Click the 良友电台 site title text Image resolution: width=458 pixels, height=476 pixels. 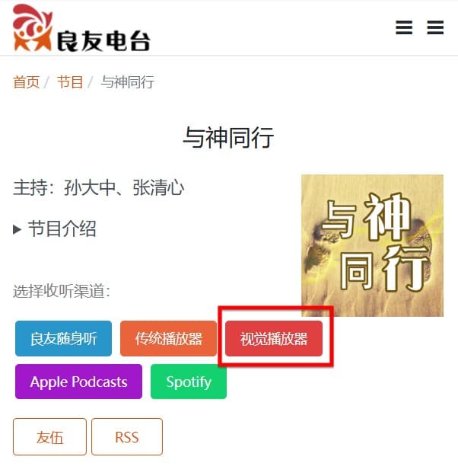pos(103,40)
